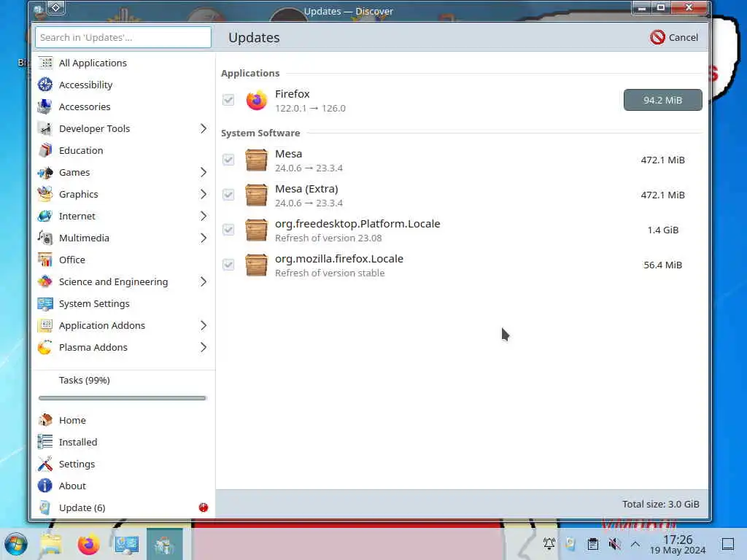Expand the Application Addons chevron
This screenshot has width=747, height=560.
click(204, 326)
